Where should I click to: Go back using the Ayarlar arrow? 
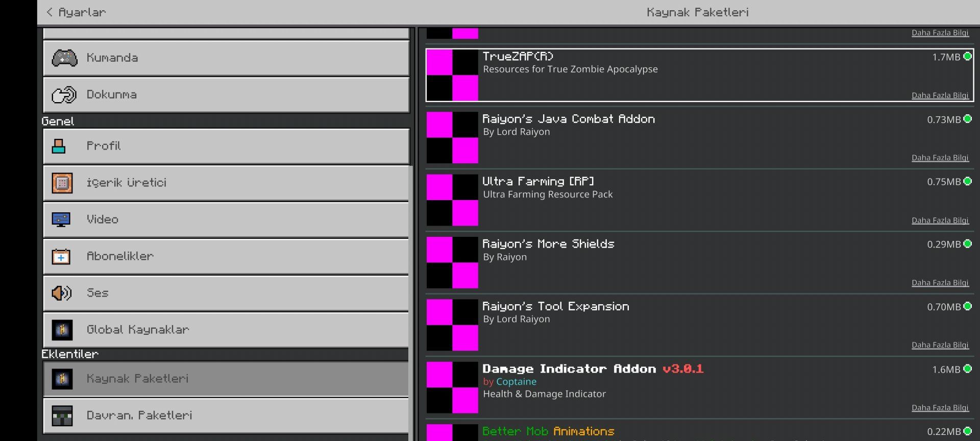(x=50, y=12)
